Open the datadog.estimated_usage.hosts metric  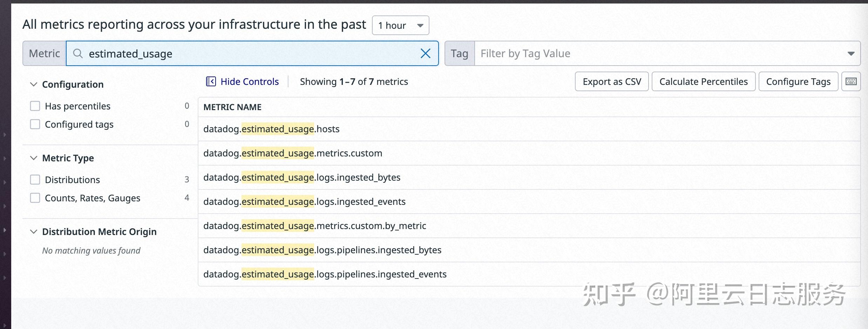[x=271, y=129]
